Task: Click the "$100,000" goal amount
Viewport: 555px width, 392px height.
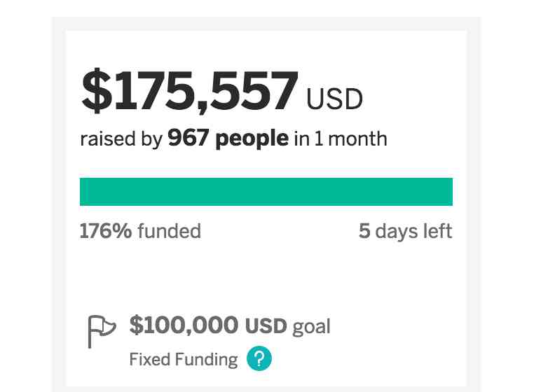Action: pyautogui.click(x=184, y=325)
